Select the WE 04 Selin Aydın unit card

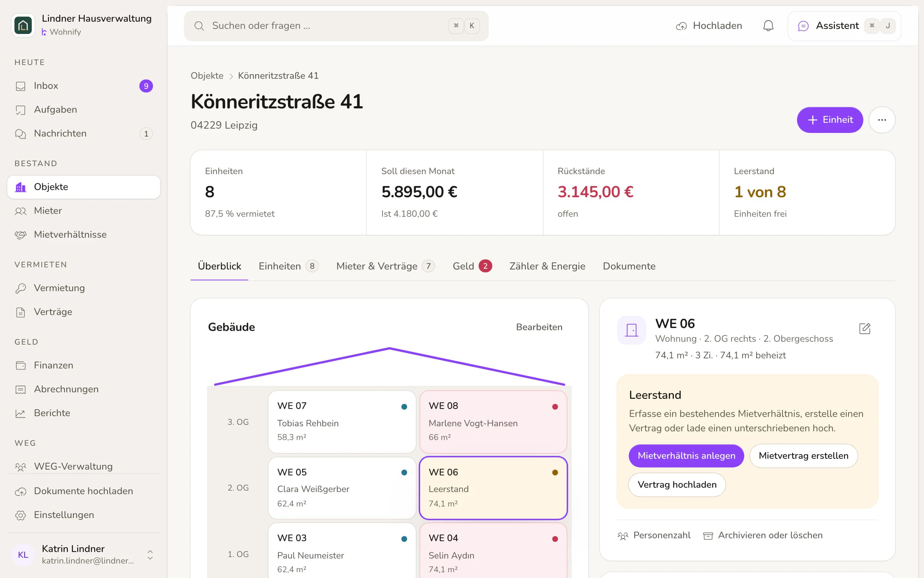[493, 551]
